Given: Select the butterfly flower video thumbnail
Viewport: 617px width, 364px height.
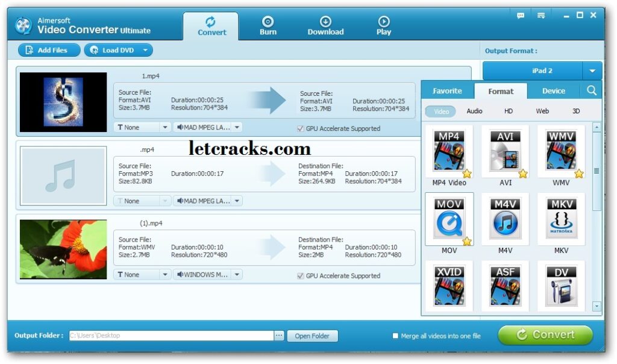Looking at the screenshot, I should (63, 249).
